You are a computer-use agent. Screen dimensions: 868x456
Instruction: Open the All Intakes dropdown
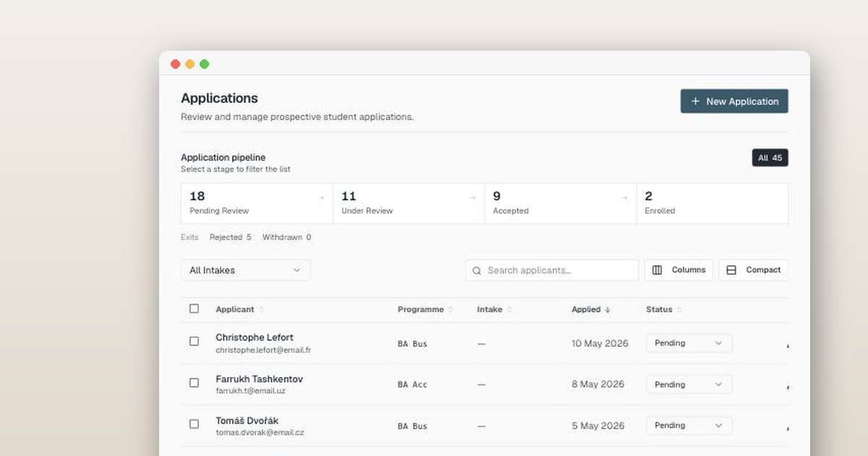(246, 270)
